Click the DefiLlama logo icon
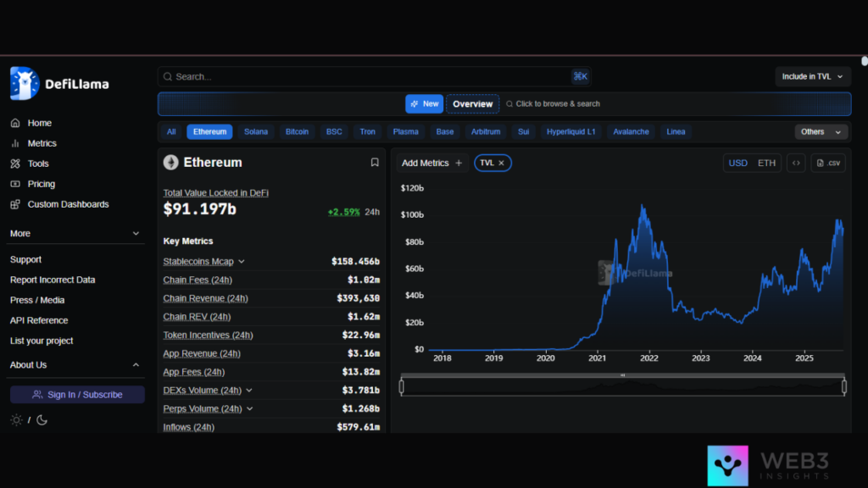 pyautogui.click(x=25, y=83)
